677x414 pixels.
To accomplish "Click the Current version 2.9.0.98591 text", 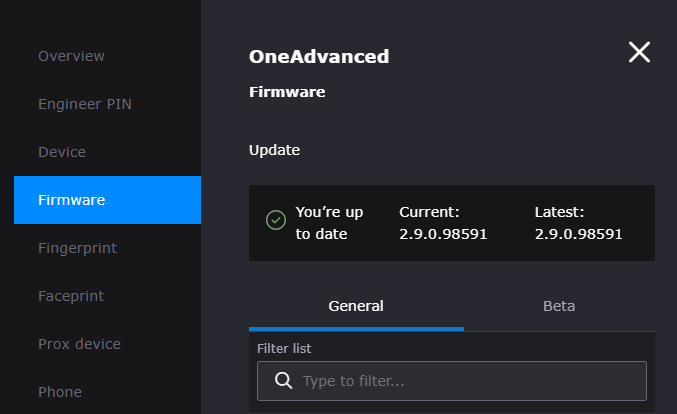I will point(443,234).
